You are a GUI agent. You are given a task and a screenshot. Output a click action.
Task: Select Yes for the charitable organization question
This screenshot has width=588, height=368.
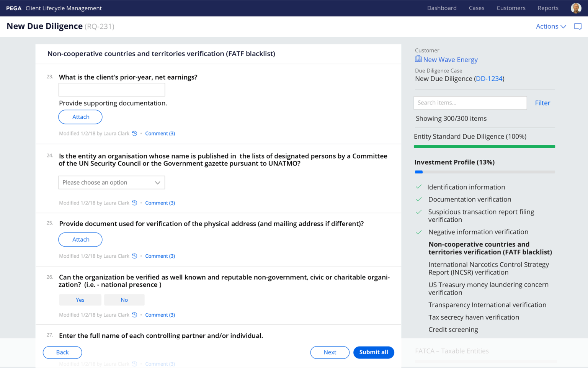pyautogui.click(x=80, y=300)
